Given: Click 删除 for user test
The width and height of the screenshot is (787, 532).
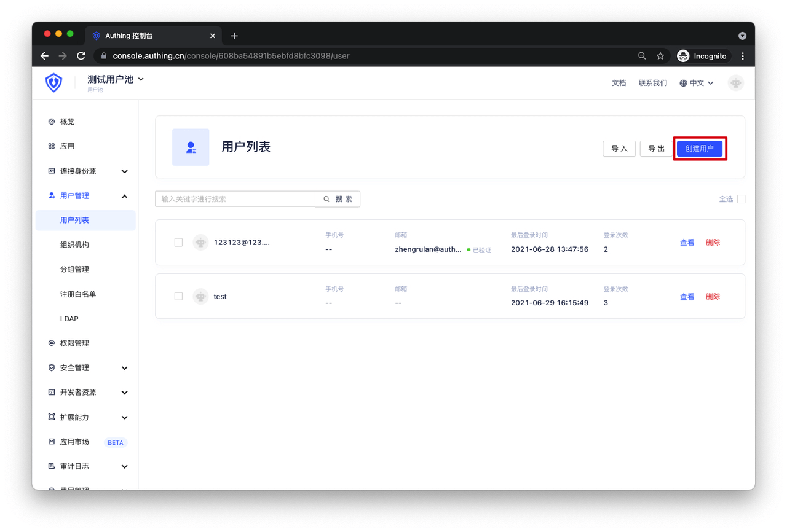Looking at the screenshot, I should tap(713, 297).
